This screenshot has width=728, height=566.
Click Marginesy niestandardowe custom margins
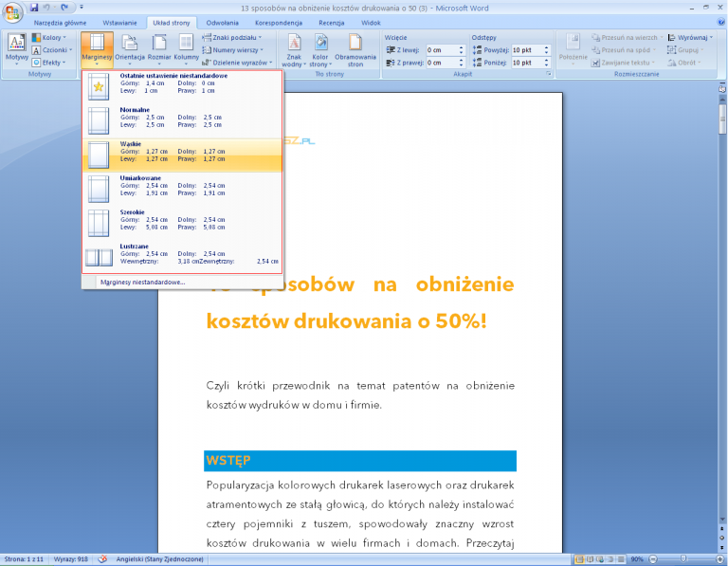pos(143,282)
